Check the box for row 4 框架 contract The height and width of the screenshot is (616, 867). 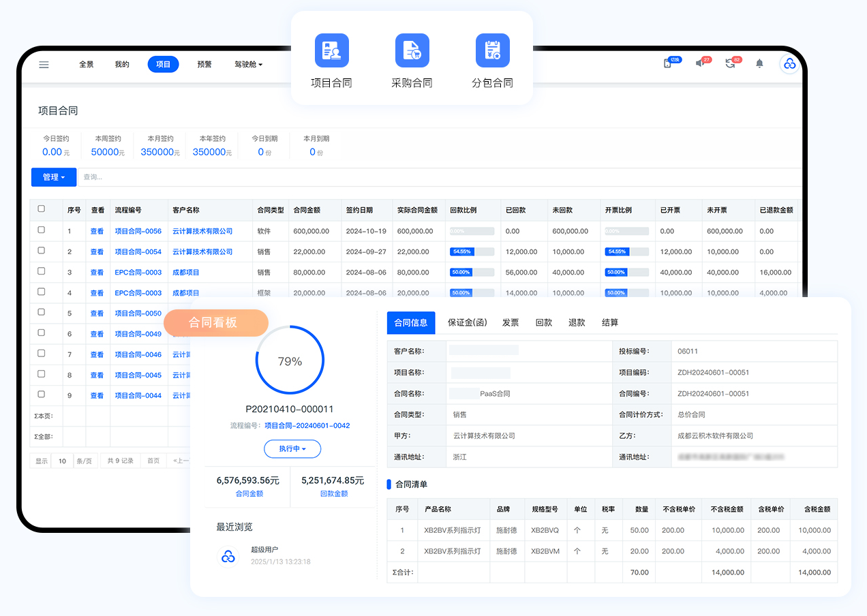pyautogui.click(x=41, y=292)
